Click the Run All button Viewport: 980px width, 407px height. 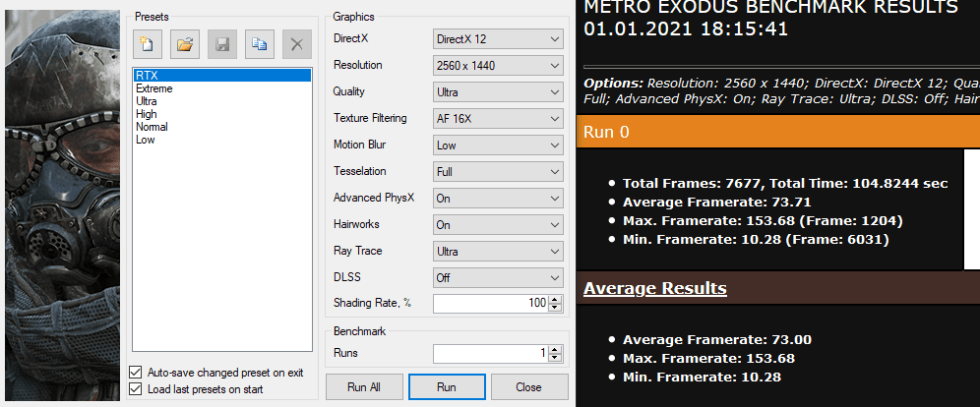pyautogui.click(x=364, y=387)
